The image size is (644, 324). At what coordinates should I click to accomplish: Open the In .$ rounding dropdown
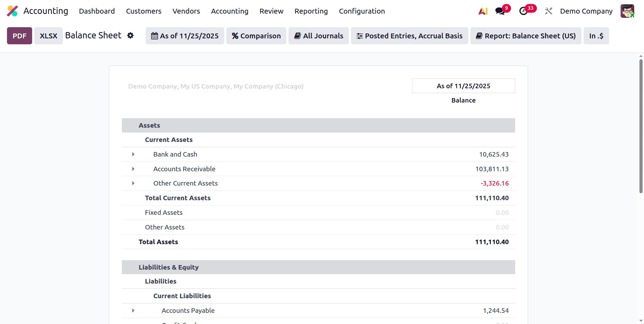pos(596,36)
